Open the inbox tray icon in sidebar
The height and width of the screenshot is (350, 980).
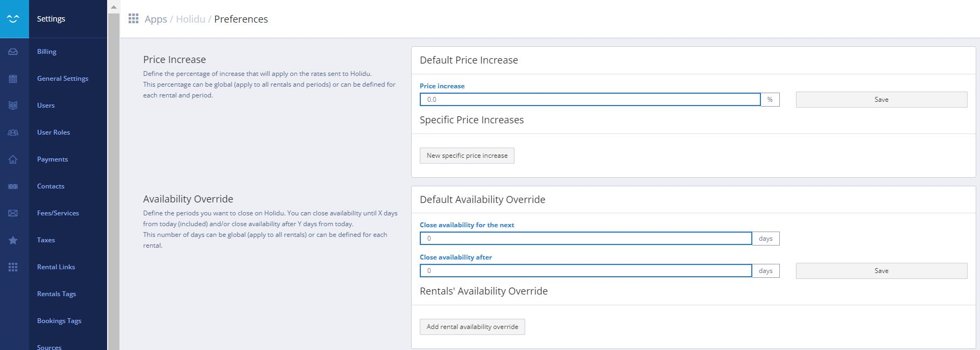pos(13,52)
